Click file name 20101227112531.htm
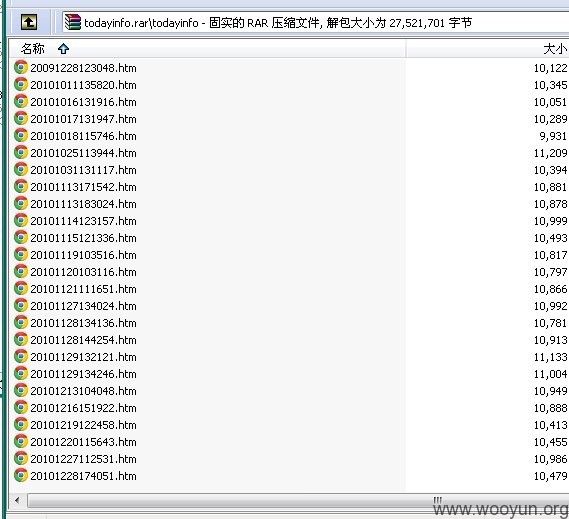Screen dimensions: 569x519 [x=83, y=459]
